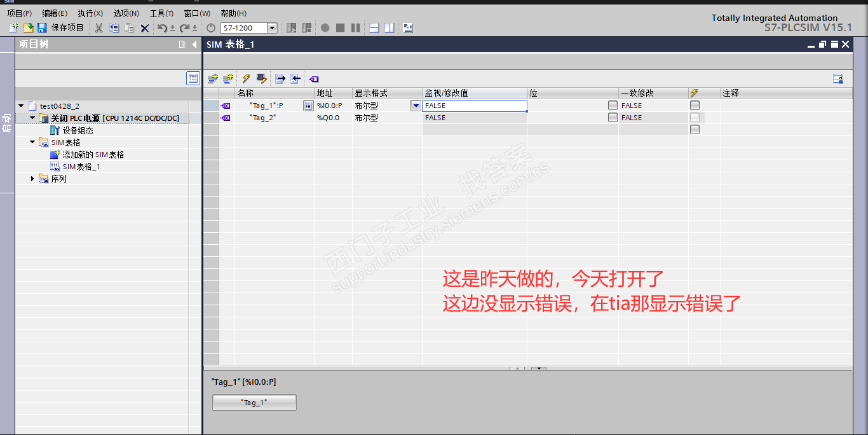Click the gray pause icon
The height and width of the screenshot is (435, 868).
click(355, 28)
